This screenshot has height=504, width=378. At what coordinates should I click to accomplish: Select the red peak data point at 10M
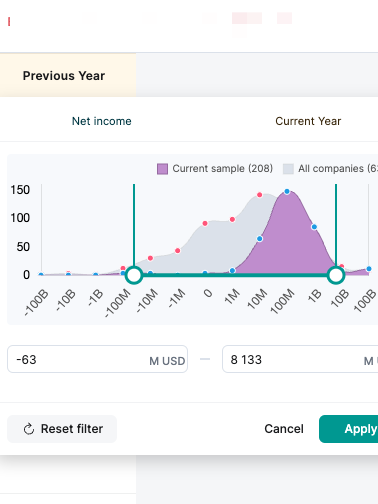pyautogui.click(x=260, y=195)
